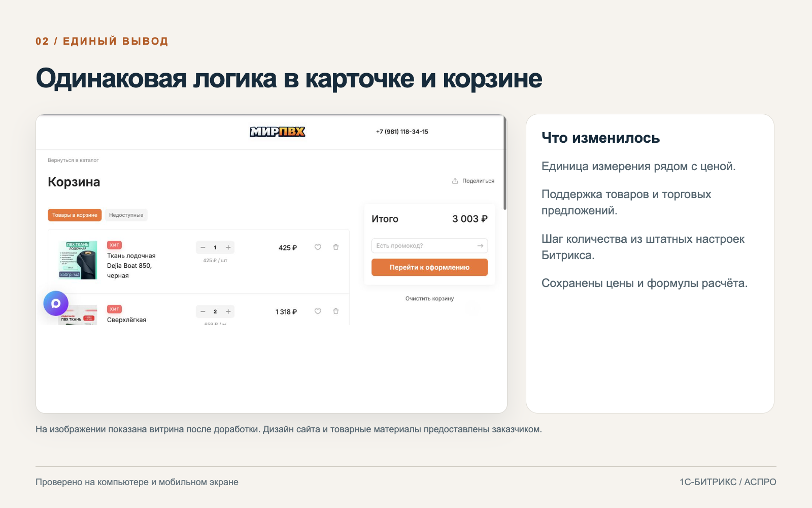Screen dimensions: 812x508
Task: Click the 425 ₽ item price
Action: pos(288,248)
